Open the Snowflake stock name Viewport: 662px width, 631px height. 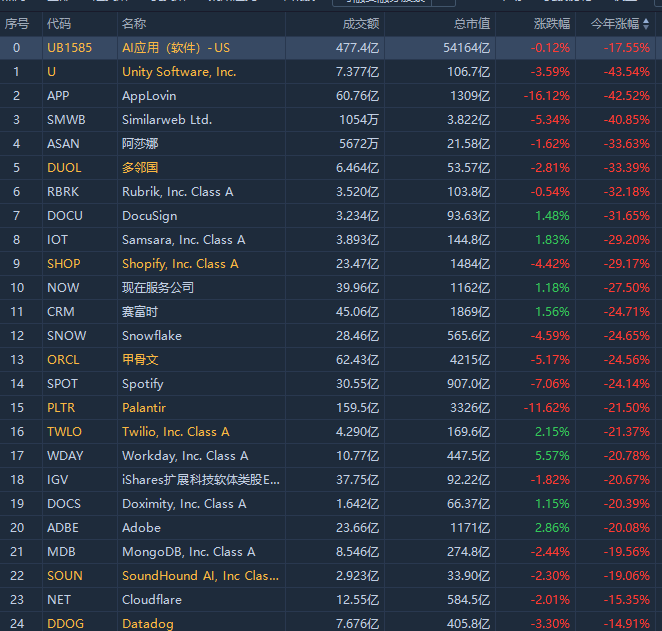coord(152,336)
